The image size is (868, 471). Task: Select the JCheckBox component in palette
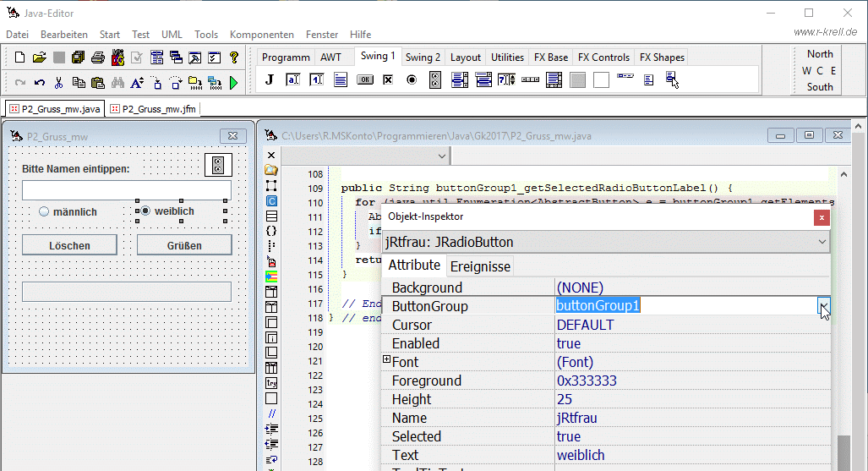pos(388,79)
